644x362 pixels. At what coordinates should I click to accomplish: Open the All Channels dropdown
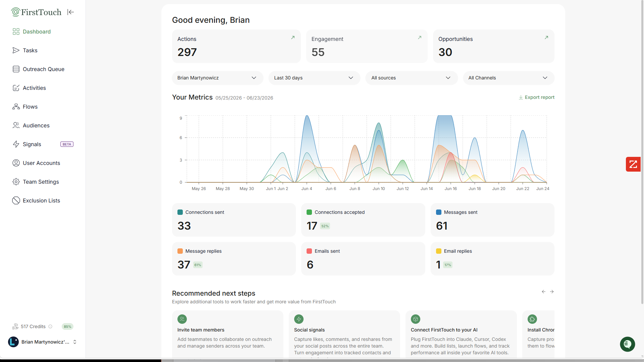[x=508, y=78]
